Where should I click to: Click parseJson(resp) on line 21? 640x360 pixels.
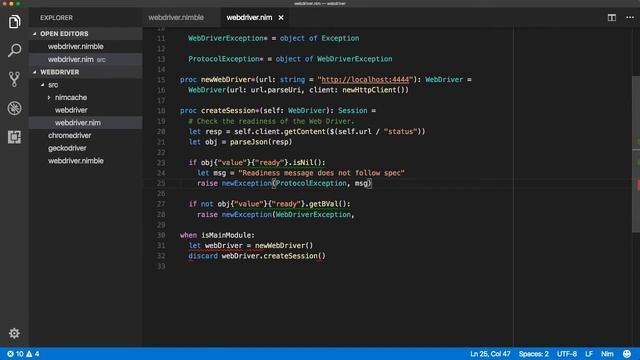(261, 142)
